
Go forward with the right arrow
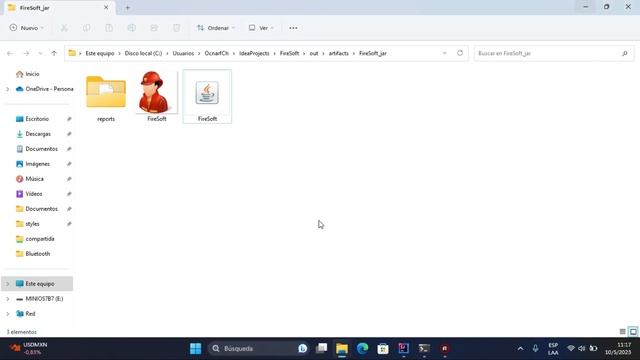coord(26,53)
